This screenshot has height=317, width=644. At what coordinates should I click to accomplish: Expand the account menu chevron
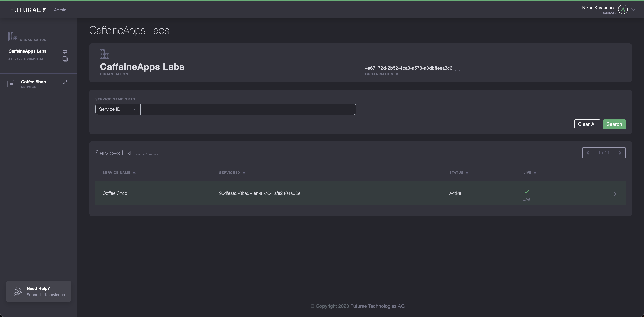click(x=633, y=10)
